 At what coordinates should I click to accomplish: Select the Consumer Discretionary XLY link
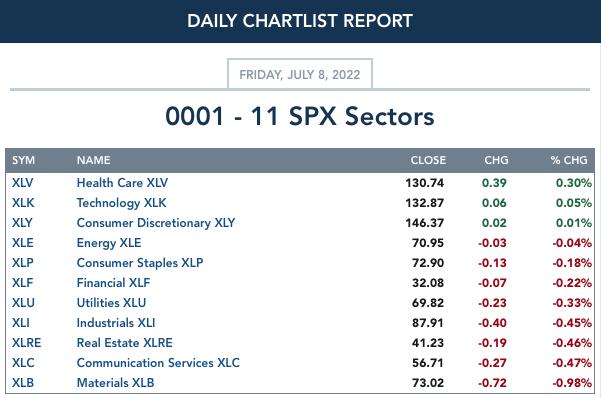point(156,223)
